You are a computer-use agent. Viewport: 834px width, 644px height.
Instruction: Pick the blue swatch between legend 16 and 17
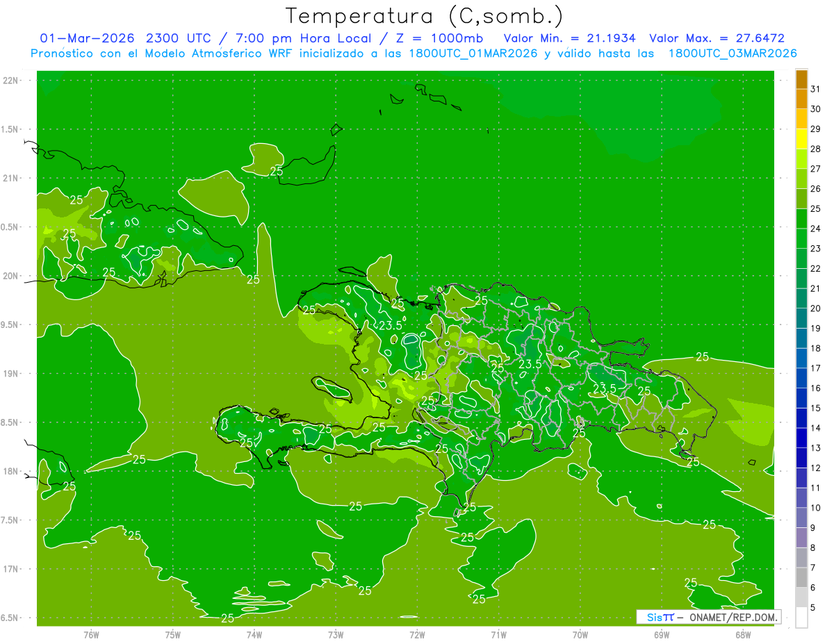point(801,378)
